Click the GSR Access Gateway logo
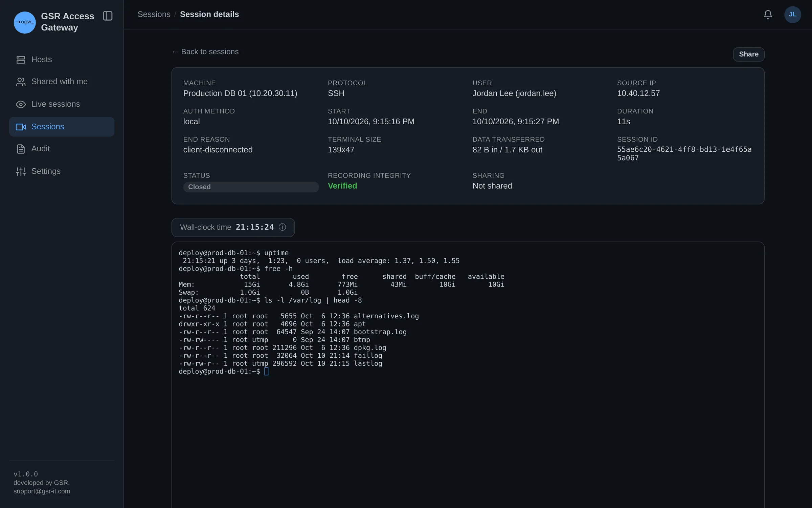The image size is (812, 508). [x=25, y=22]
